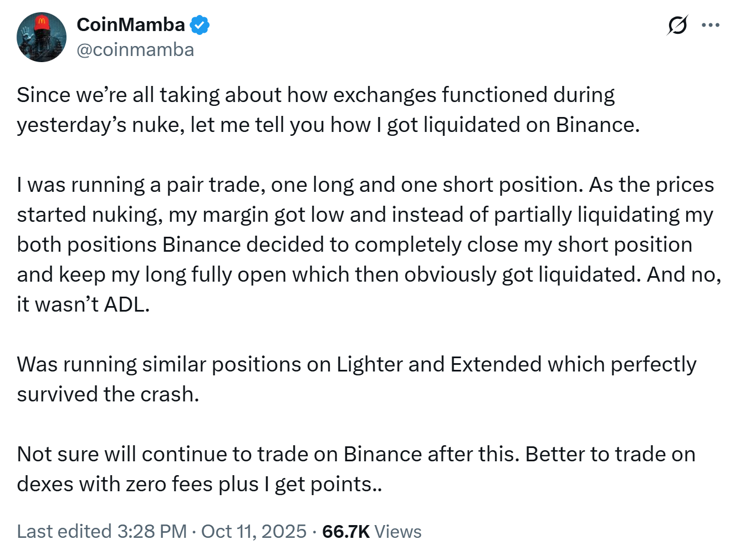Open the three-dot more options menu
Viewport: 735px width, 560px height.
(710, 26)
